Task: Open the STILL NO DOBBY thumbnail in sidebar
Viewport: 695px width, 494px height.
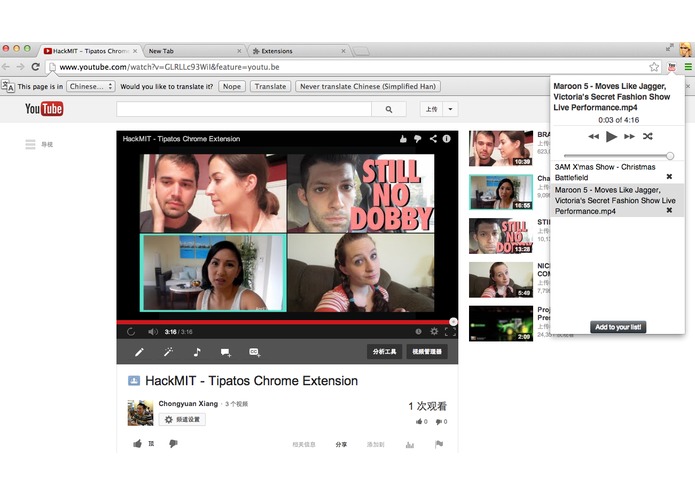Action: coord(501,236)
